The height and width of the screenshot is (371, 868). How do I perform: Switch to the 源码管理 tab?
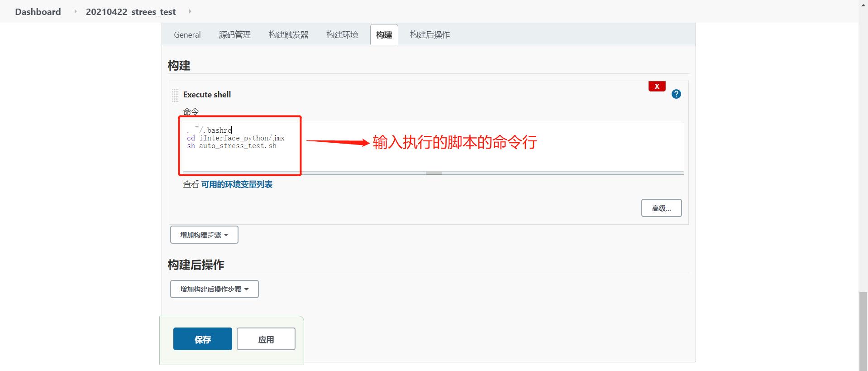235,35
